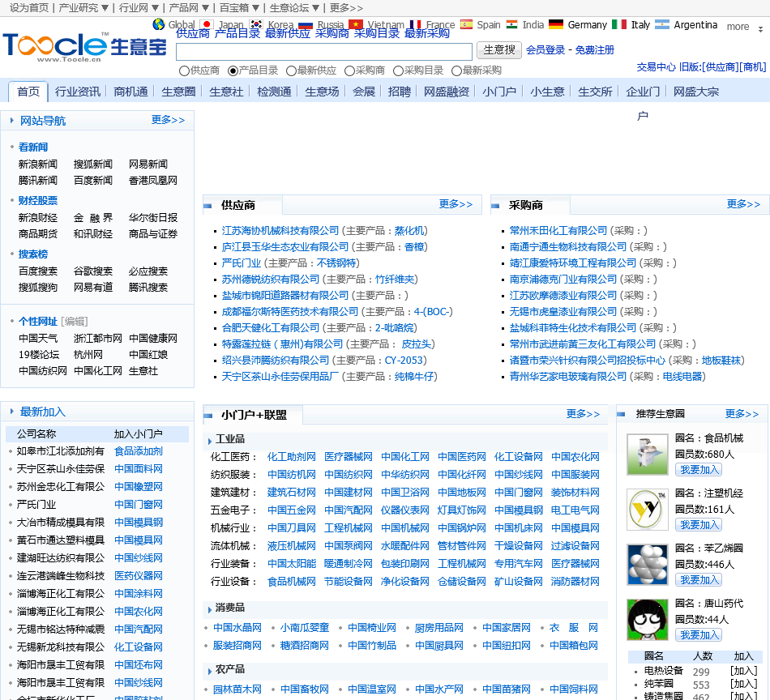Choose the Vietnam flag icon
Screen dimensions: 770x700
pyautogui.click(x=356, y=24)
